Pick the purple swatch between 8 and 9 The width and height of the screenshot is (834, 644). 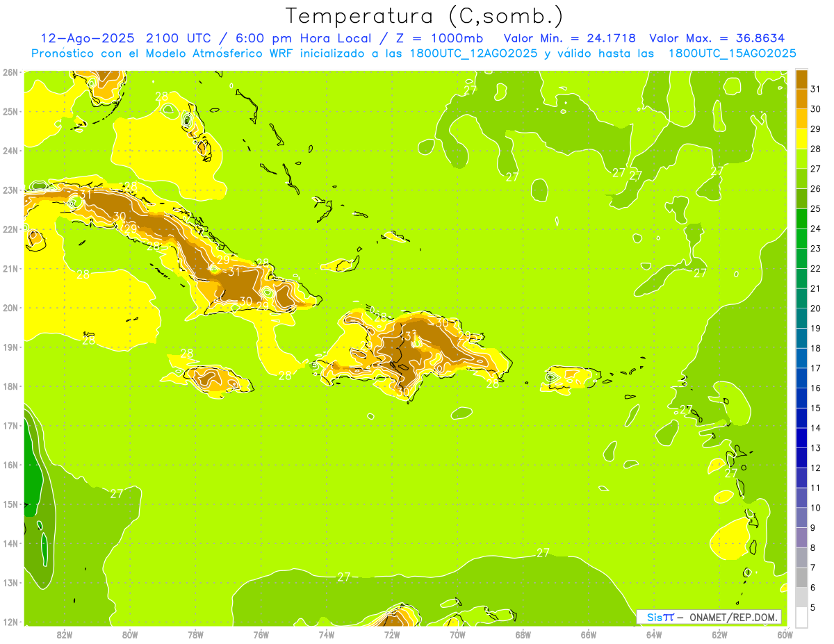click(801, 538)
